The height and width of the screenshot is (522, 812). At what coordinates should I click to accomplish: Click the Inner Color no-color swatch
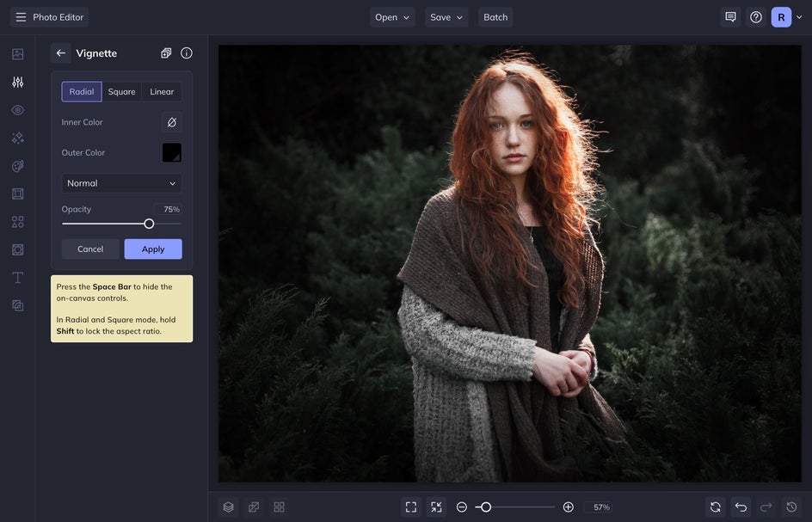click(x=172, y=122)
